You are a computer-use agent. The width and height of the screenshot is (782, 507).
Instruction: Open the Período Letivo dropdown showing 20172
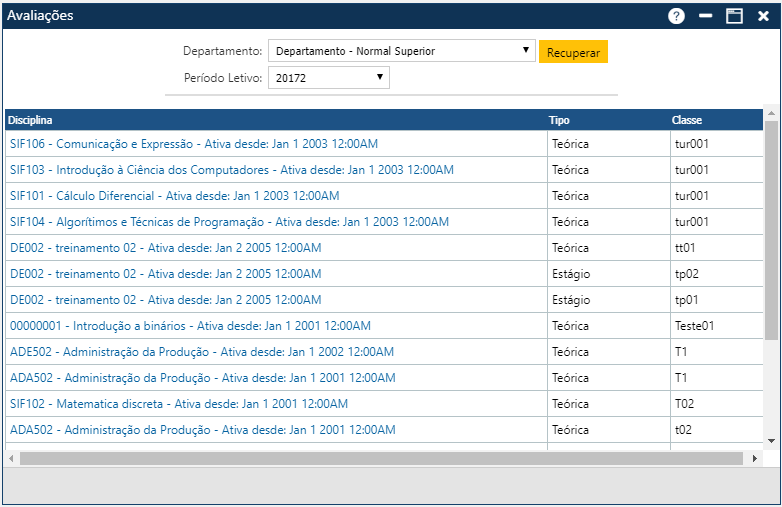coord(329,78)
